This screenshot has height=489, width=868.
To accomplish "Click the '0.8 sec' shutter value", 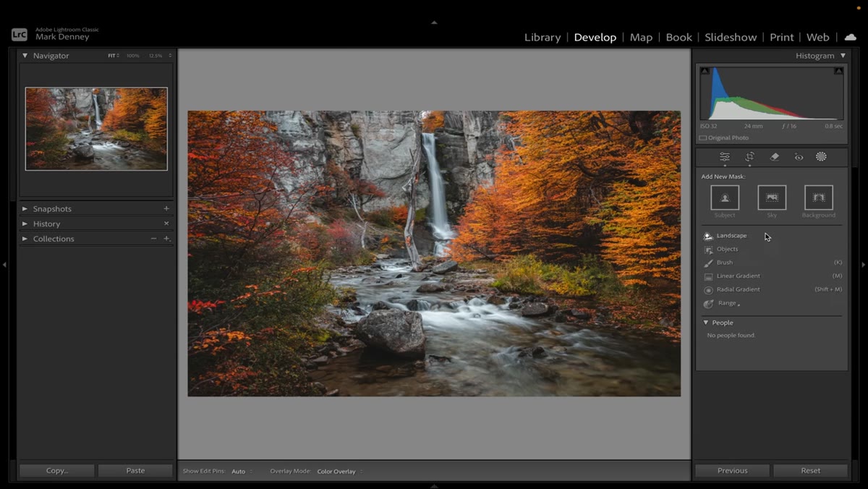I will (x=833, y=126).
